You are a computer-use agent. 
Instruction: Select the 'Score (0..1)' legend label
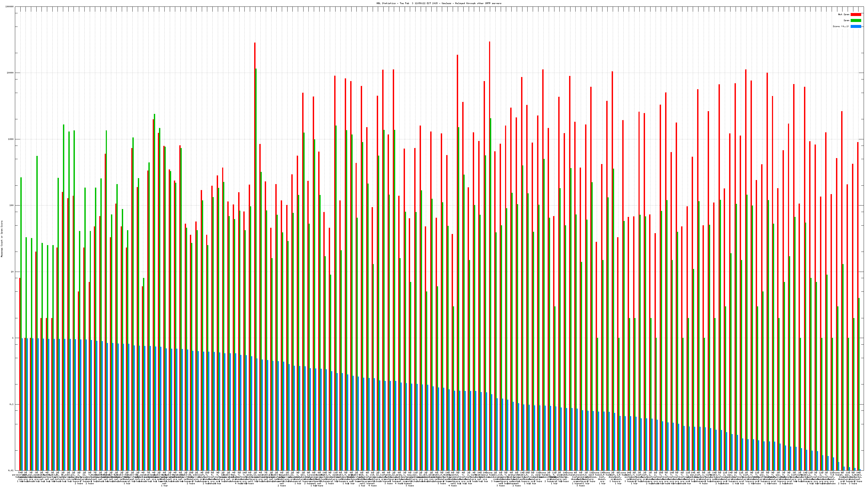(x=841, y=26)
